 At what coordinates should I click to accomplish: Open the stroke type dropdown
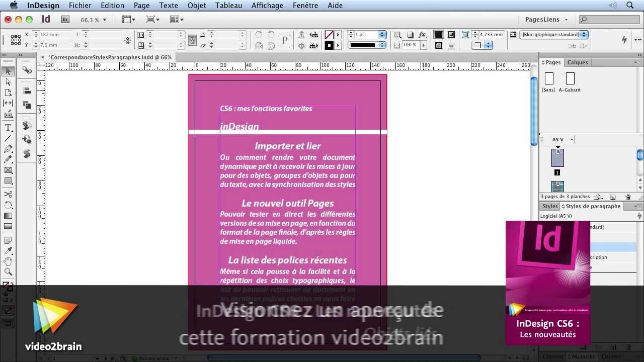pos(382,45)
